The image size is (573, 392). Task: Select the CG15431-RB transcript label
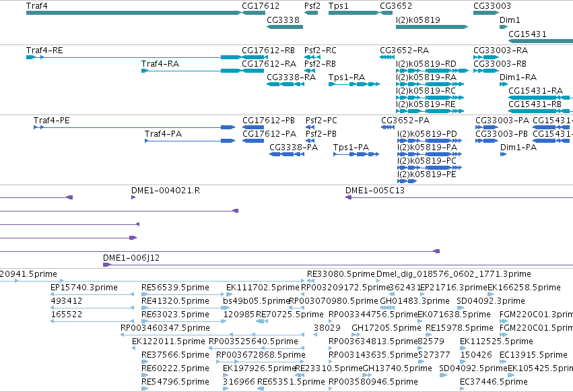pos(535,104)
